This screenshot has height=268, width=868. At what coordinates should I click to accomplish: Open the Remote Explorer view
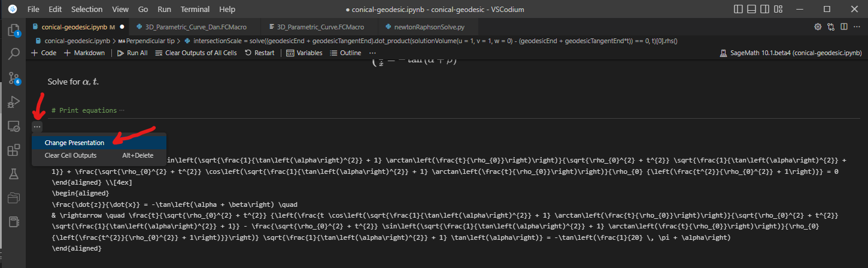coord(13,126)
